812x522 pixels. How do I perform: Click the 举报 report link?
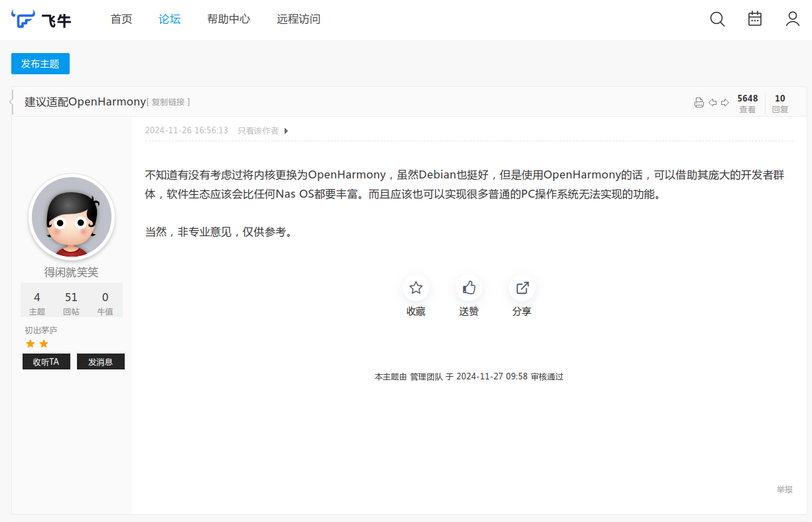(785, 489)
